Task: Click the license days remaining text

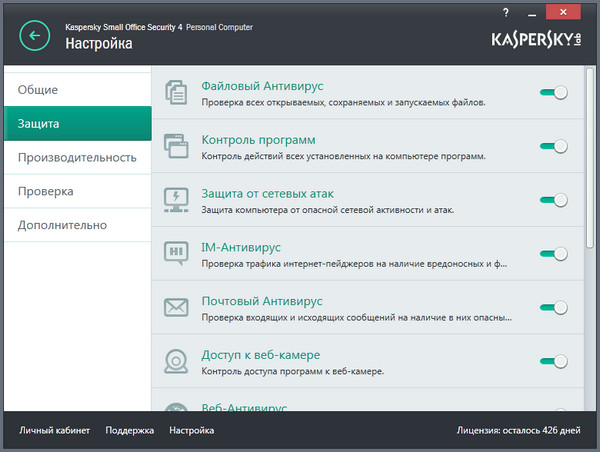Action: pos(517,431)
